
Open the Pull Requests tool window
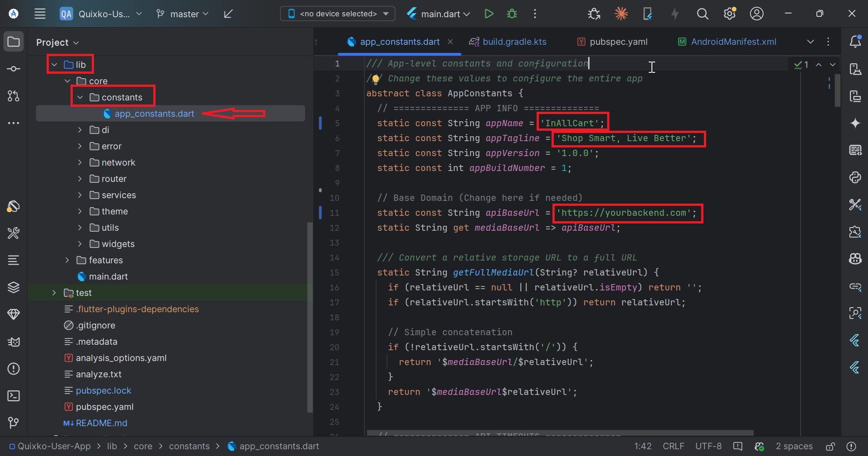(14, 96)
